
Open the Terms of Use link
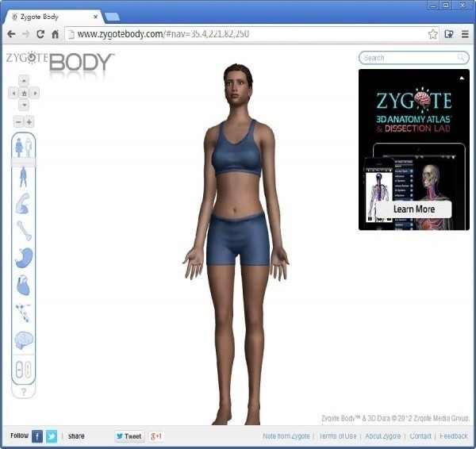(x=337, y=436)
